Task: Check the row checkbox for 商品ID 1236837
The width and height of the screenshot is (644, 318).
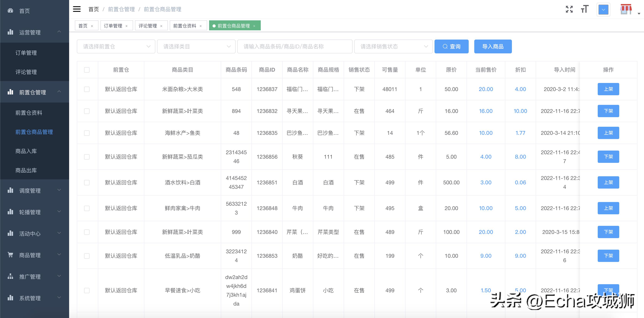Action: (87, 89)
